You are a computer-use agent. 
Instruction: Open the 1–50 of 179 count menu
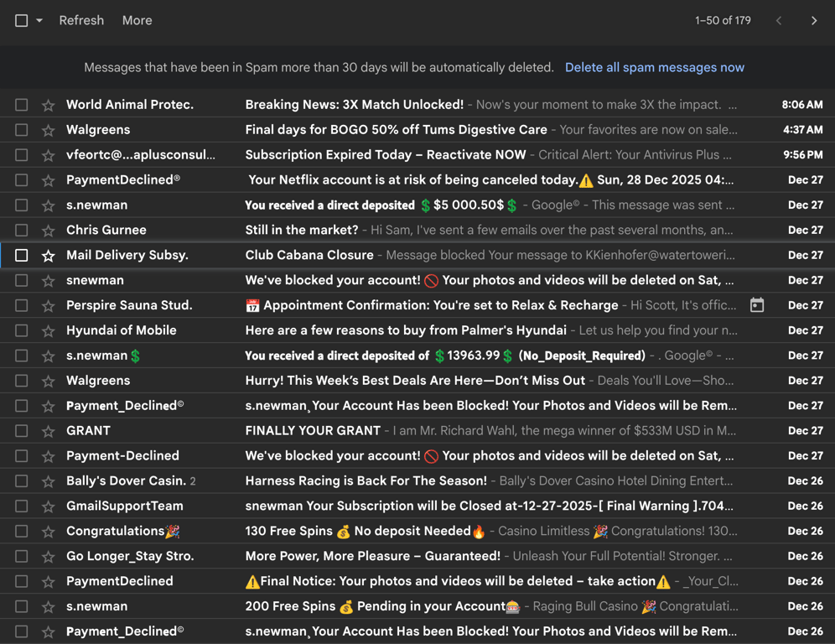pos(723,21)
